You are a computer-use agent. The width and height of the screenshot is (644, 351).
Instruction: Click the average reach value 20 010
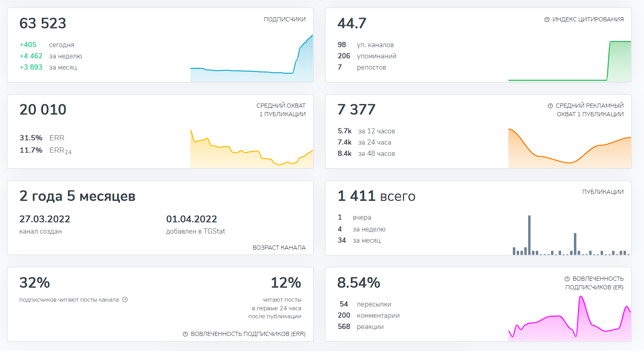pos(43,110)
